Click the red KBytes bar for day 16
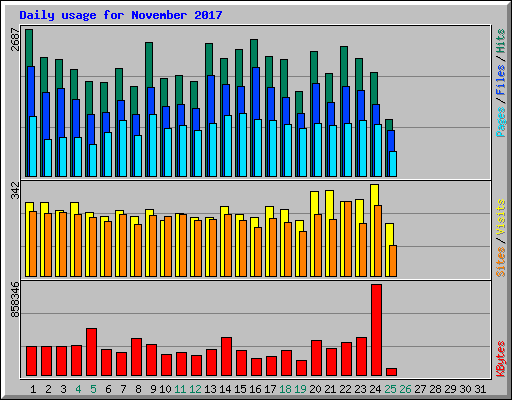This screenshot has height=400, width=512. click(257, 367)
